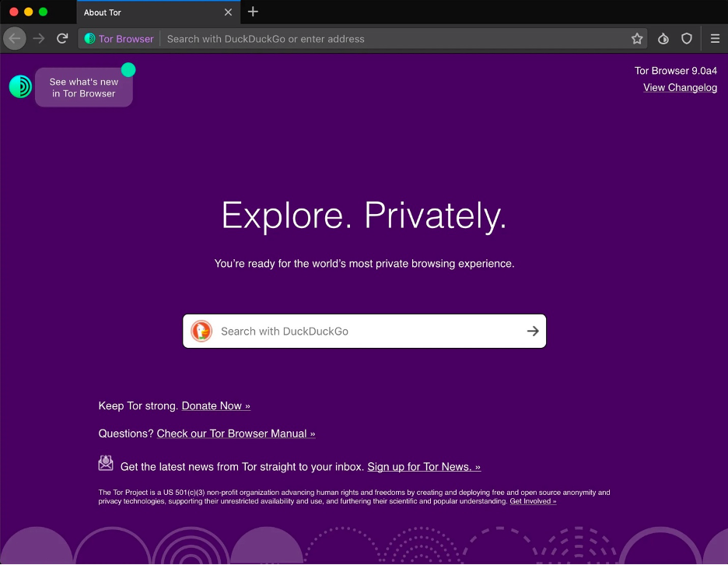Viewport: 728px width, 565px height.
Task: Bookmark this page with the star icon
Action: (637, 39)
